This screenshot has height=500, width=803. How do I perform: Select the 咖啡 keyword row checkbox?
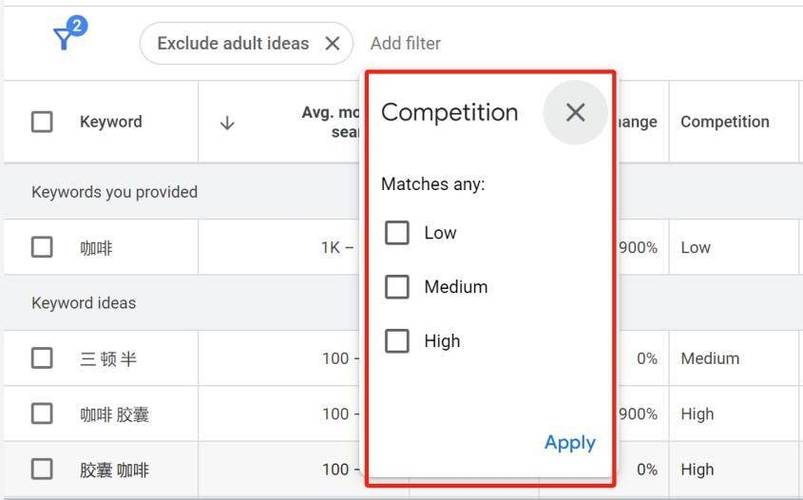[x=42, y=247]
